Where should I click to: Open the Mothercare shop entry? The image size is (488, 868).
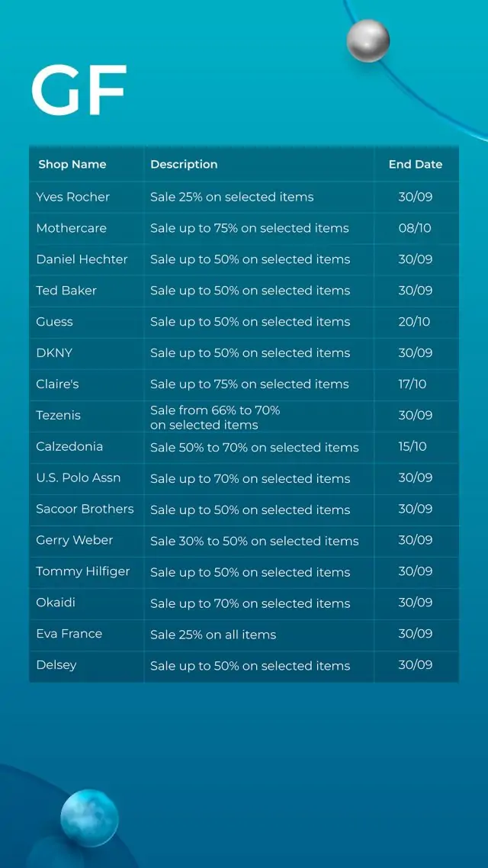click(72, 228)
